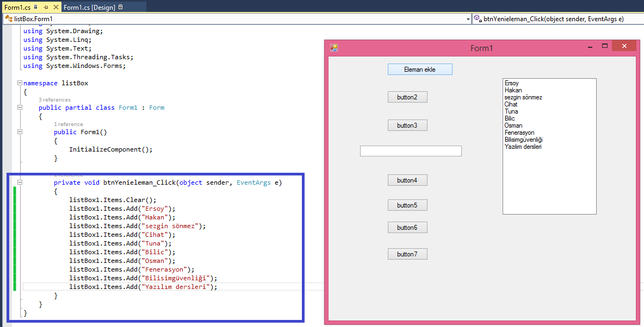Collapse the Form1 class block

[20, 108]
